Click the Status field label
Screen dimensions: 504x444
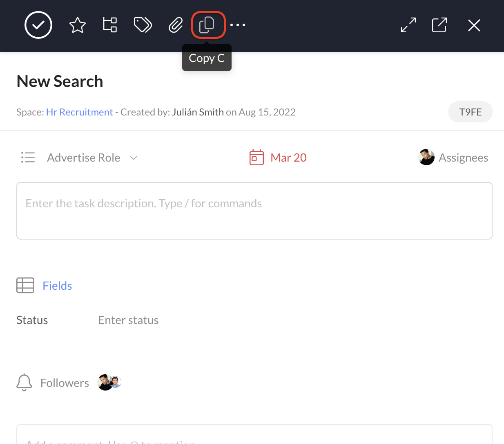point(32,320)
